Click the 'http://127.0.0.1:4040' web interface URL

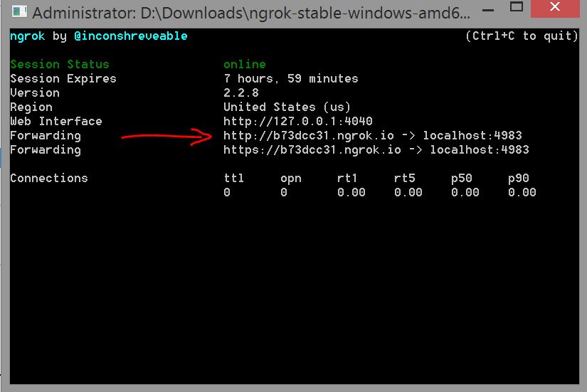[298, 122]
